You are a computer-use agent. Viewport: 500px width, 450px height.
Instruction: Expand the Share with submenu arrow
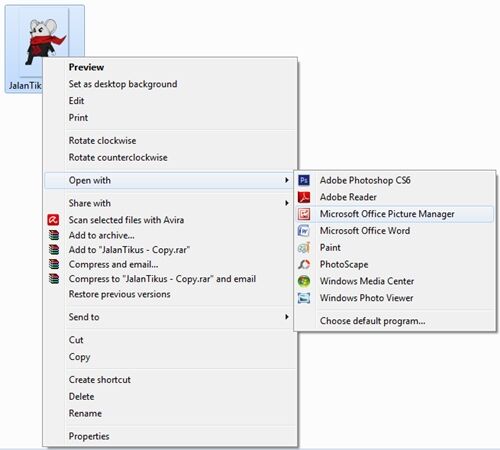point(286,203)
